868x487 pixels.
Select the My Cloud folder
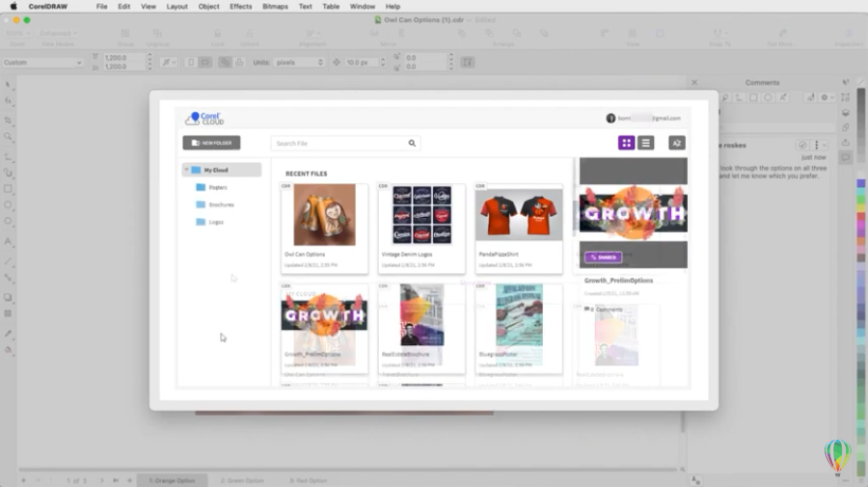222,170
